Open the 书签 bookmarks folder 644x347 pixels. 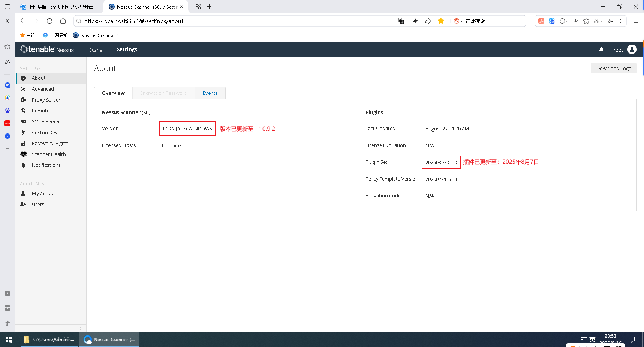27,35
